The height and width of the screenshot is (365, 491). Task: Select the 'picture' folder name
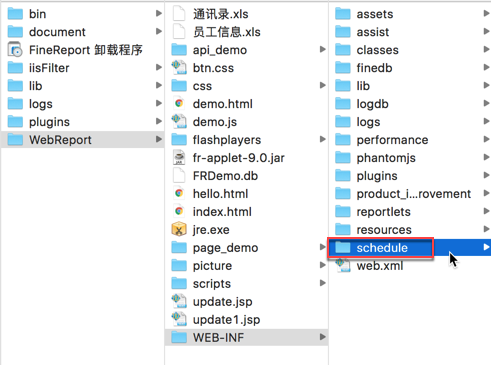[x=212, y=266]
